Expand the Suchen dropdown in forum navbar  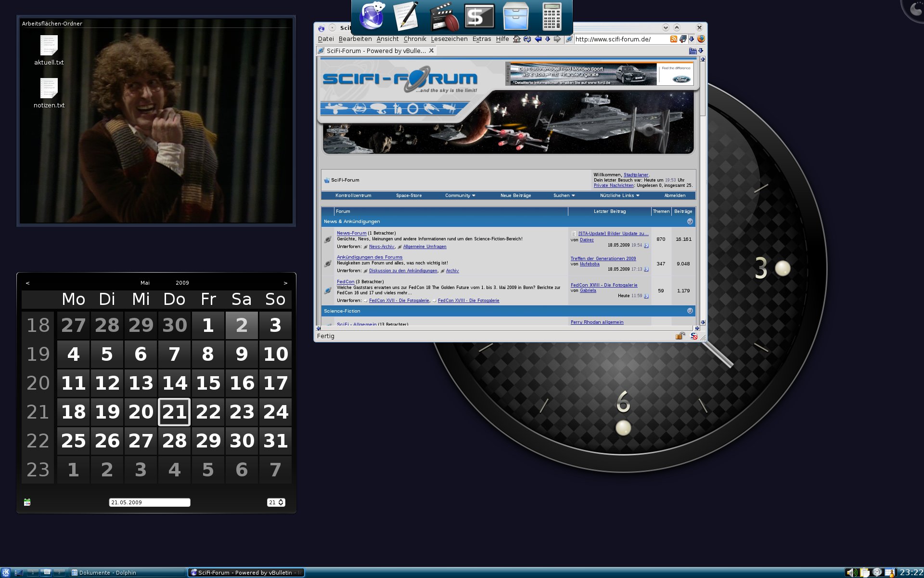(x=564, y=196)
